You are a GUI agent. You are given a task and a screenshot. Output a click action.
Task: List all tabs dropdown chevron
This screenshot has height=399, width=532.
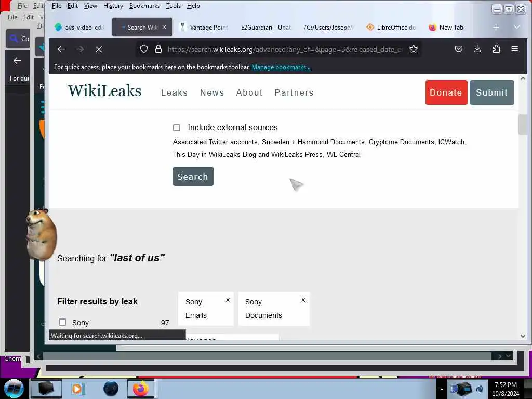pos(516,27)
